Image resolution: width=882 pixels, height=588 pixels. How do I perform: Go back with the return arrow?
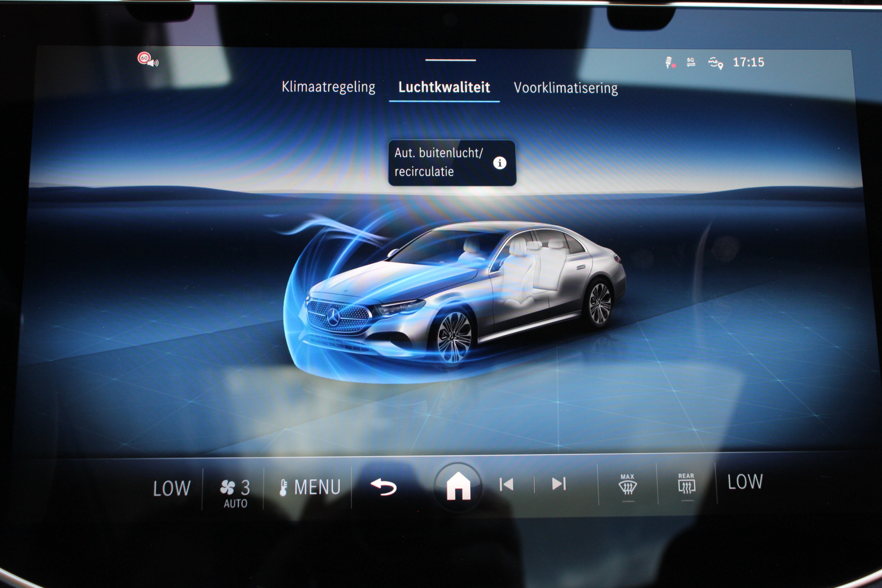click(x=384, y=486)
